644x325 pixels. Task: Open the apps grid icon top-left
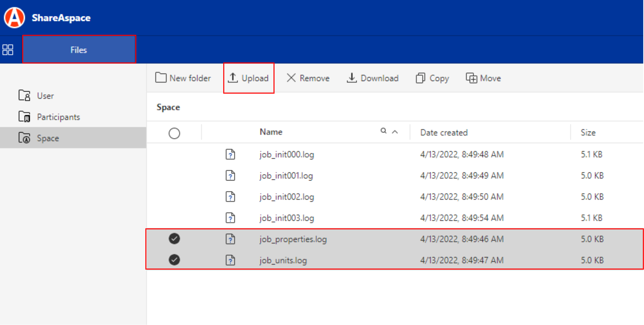point(8,50)
